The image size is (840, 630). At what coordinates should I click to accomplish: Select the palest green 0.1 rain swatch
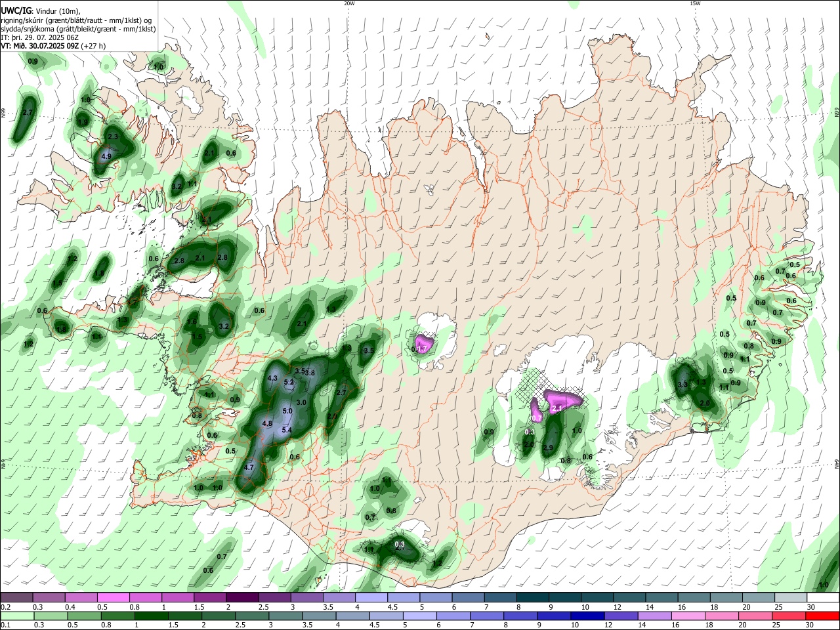click(x=17, y=616)
